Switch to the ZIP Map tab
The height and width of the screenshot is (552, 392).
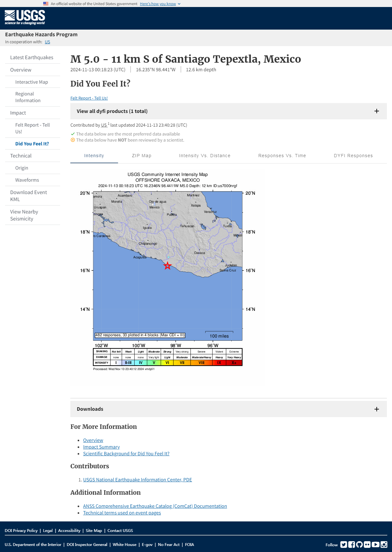click(x=142, y=156)
